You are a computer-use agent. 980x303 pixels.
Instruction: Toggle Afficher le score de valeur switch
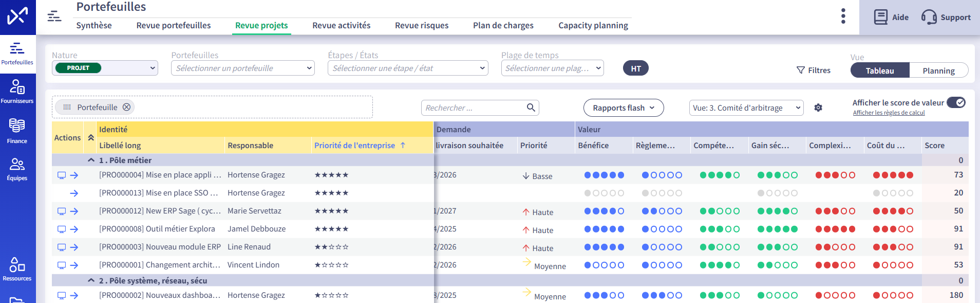coord(956,102)
